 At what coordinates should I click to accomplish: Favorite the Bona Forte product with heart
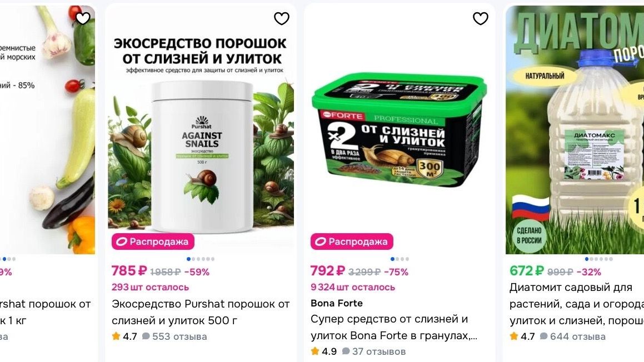click(x=480, y=18)
